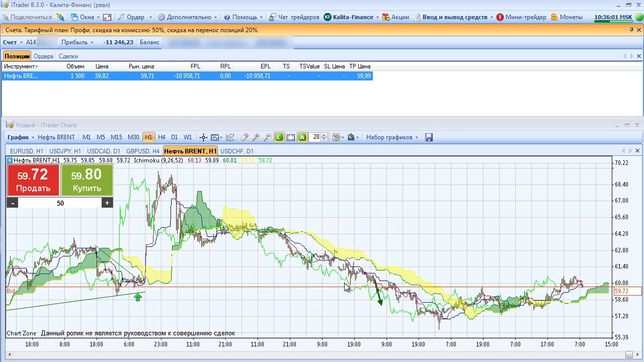Viewport: 644px width, 362px height.
Task: Close the accounts tariff panel
Action: pos(639,30)
